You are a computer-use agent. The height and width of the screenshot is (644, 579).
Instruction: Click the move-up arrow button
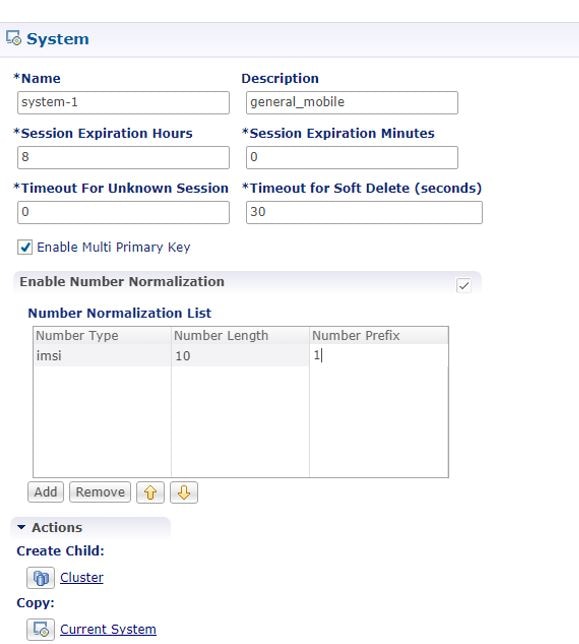click(x=150, y=492)
